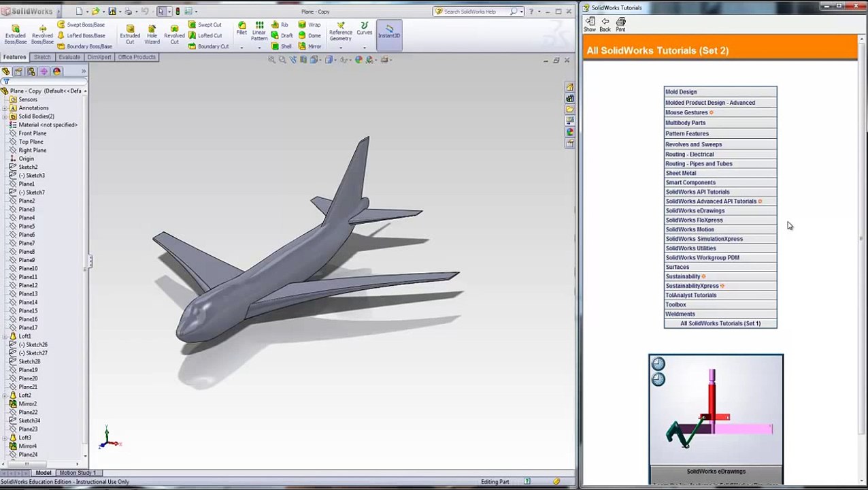Click Show in Tutorials window toolbar
This screenshot has width=868, height=490.
tap(590, 24)
